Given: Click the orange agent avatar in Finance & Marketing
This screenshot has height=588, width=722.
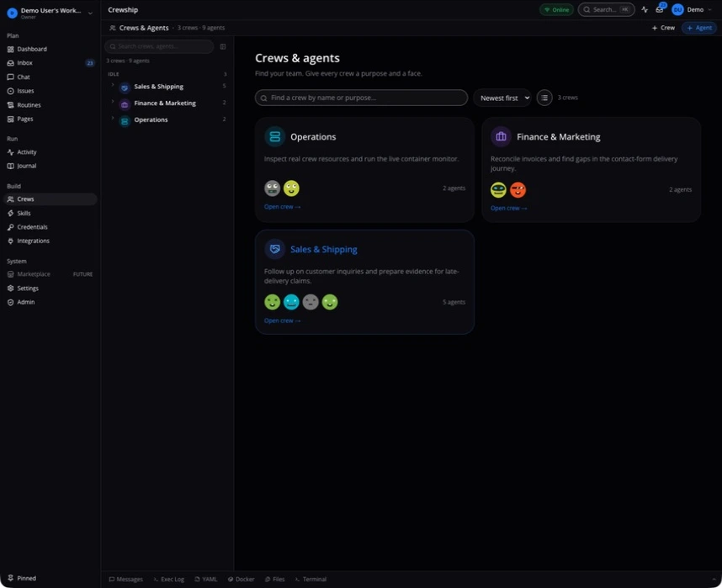Looking at the screenshot, I should 518,190.
